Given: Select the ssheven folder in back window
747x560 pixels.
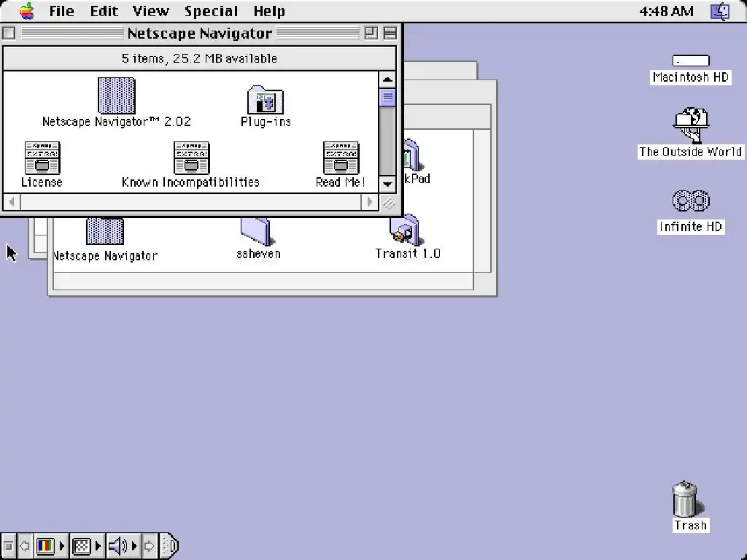Looking at the screenshot, I should pyautogui.click(x=256, y=231).
